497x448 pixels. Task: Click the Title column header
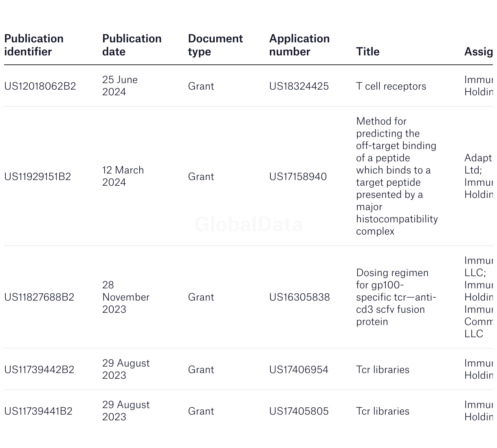click(367, 52)
